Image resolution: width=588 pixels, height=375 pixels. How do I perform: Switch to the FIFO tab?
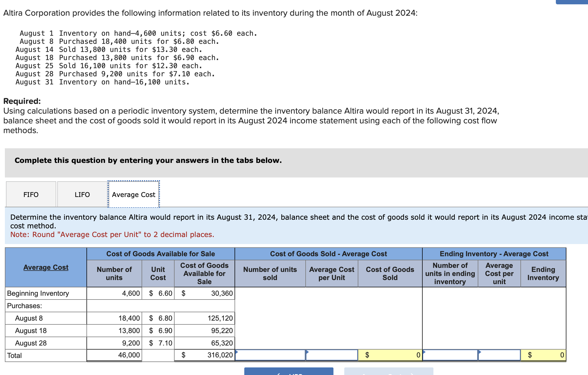click(x=31, y=195)
